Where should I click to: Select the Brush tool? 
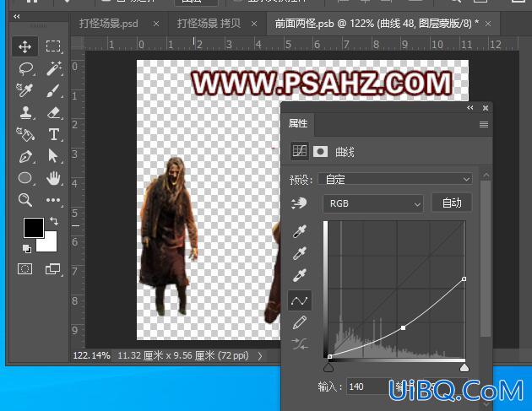pos(53,91)
